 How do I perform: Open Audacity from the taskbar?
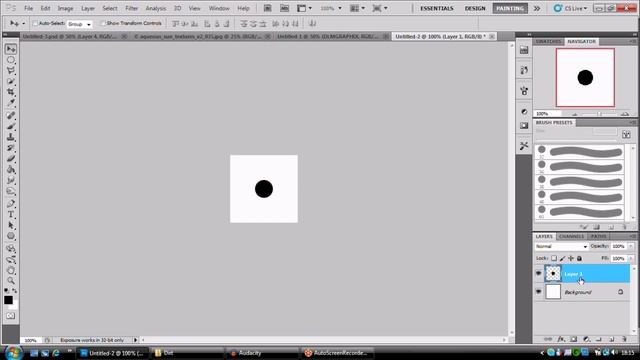(x=261, y=353)
